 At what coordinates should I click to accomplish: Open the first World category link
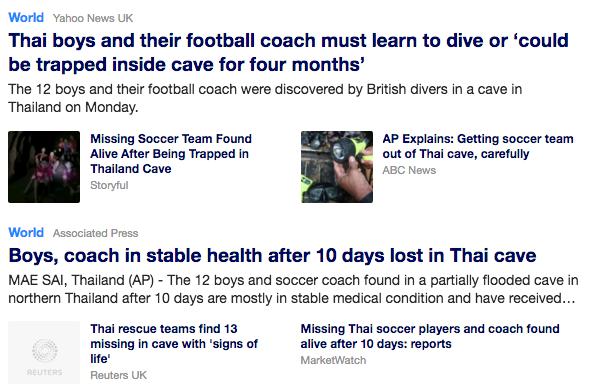pos(26,18)
